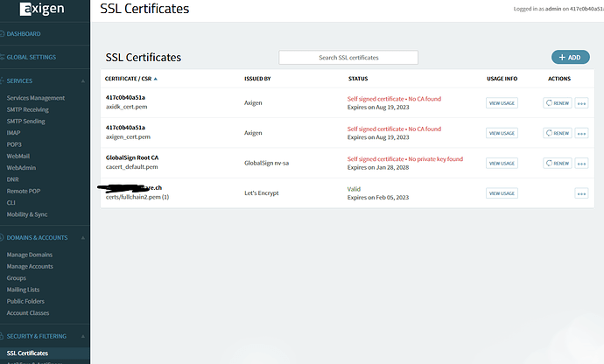View usage for axidk_cert.pem
The height and width of the screenshot is (364, 604).
(502, 103)
